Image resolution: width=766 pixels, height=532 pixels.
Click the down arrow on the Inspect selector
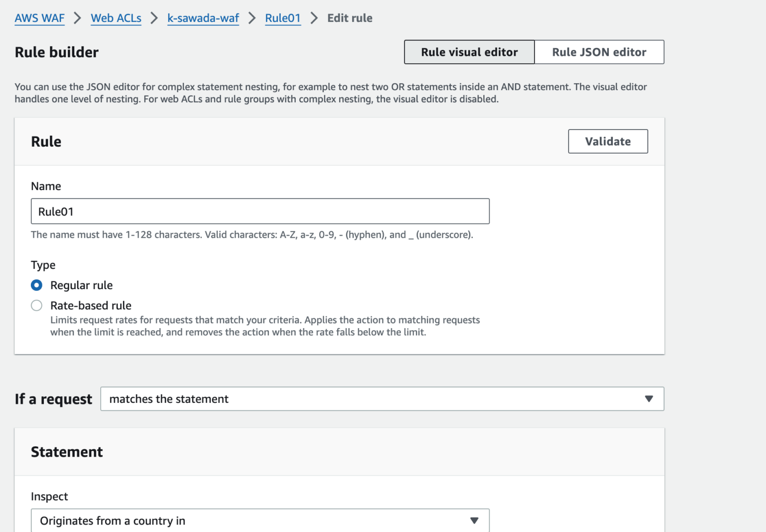(473, 520)
